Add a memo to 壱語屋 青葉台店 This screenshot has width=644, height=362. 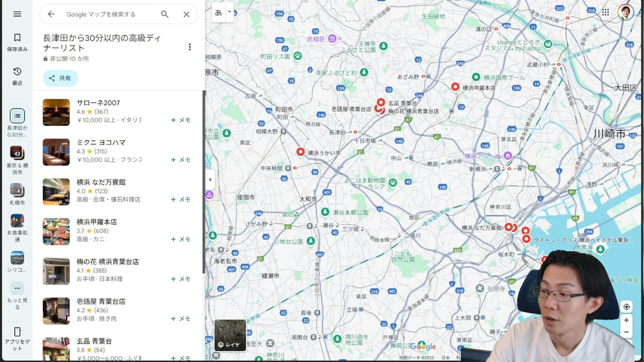click(180, 319)
